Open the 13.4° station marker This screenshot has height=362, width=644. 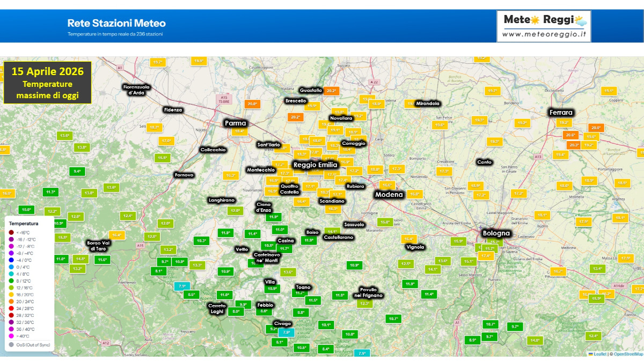(597, 268)
